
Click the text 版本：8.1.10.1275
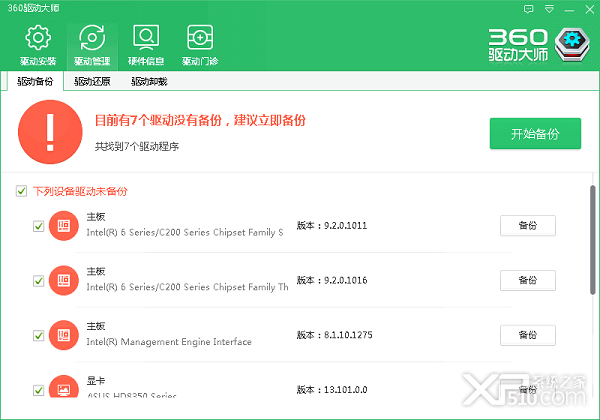click(x=334, y=335)
